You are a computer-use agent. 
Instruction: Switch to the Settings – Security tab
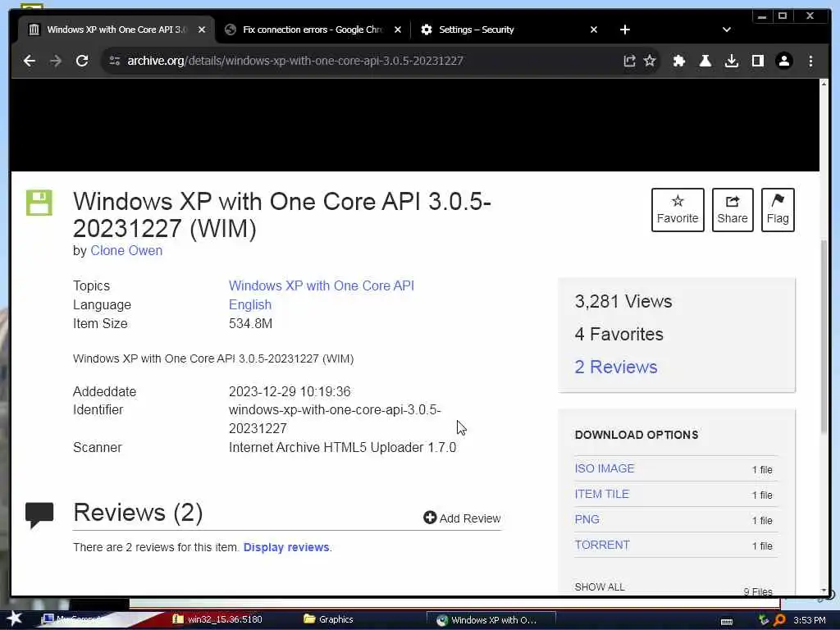(x=509, y=30)
